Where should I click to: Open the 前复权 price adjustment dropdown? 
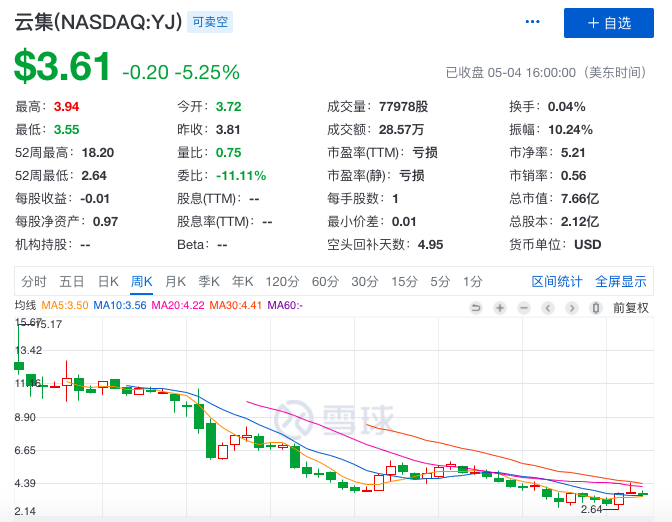630,307
